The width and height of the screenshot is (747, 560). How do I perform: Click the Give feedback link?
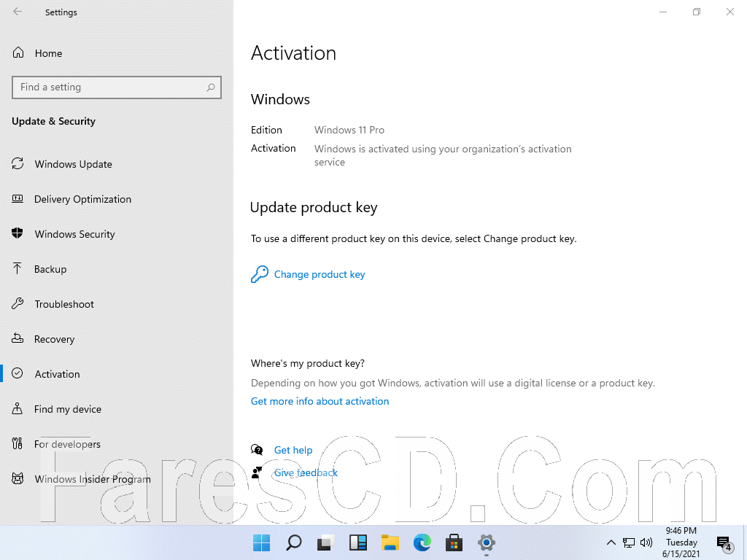tap(306, 472)
